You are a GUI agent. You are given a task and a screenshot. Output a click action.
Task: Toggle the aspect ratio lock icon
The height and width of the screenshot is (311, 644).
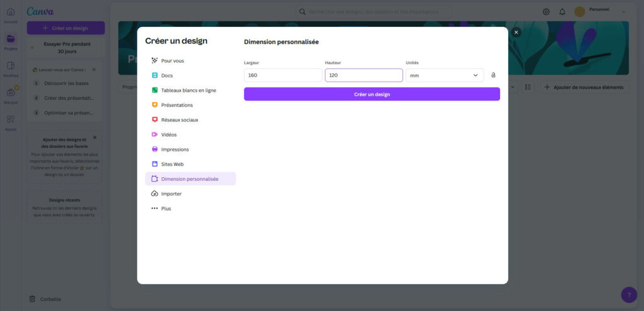pyautogui.click(x=493, y=75)
